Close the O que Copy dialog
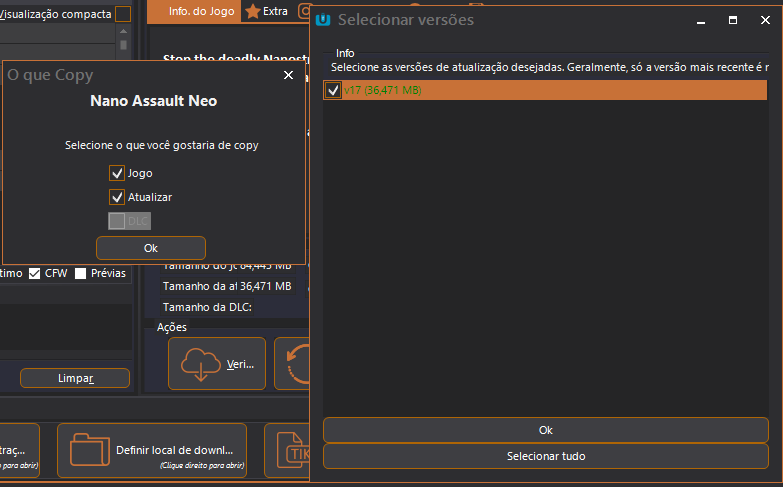 click(x=288, y=75)
